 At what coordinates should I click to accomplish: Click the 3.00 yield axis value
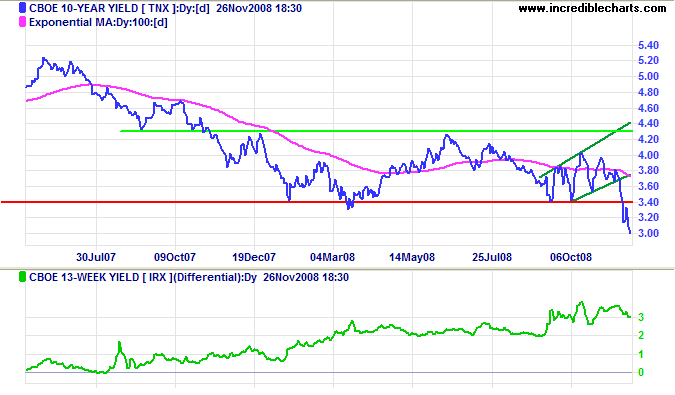648,233
